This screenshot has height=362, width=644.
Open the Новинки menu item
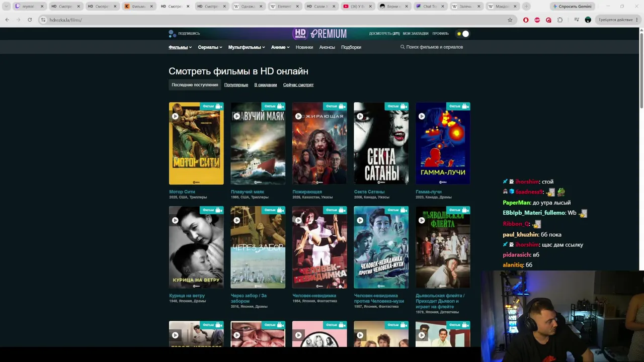(x=304, y=47)
